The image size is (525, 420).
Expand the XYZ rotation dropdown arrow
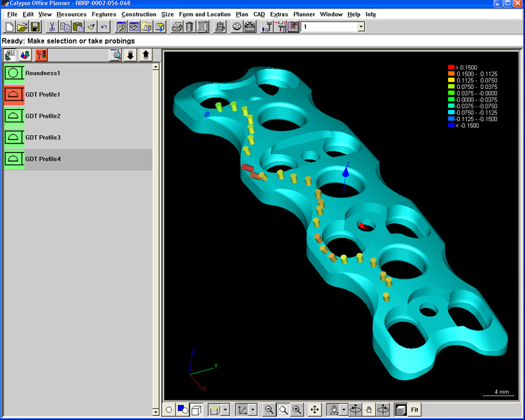pos(344,409)
